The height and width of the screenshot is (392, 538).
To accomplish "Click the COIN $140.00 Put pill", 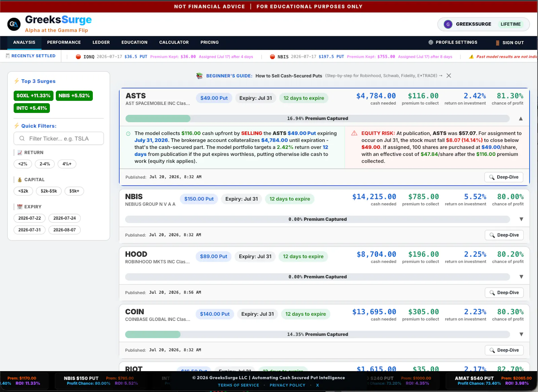I will [215, 314].
